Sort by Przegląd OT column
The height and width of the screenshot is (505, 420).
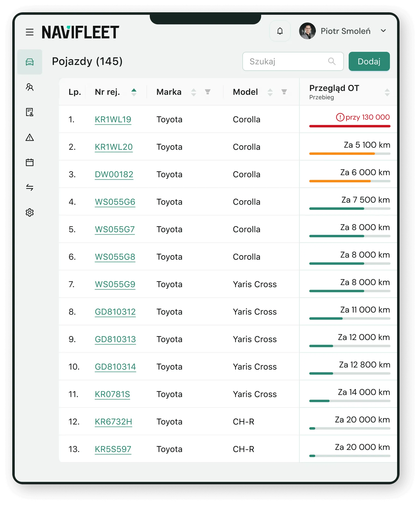point(387,92)
